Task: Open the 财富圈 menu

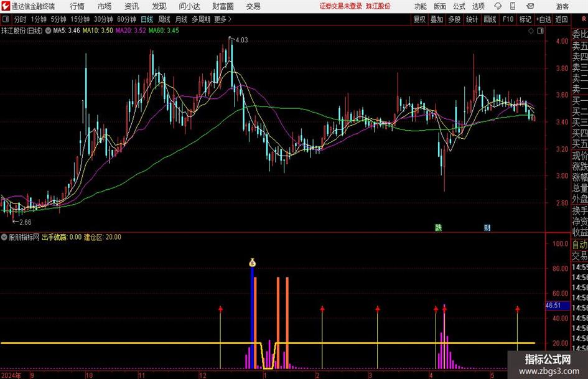Action: pyautogui.click(x=223, y=6)
